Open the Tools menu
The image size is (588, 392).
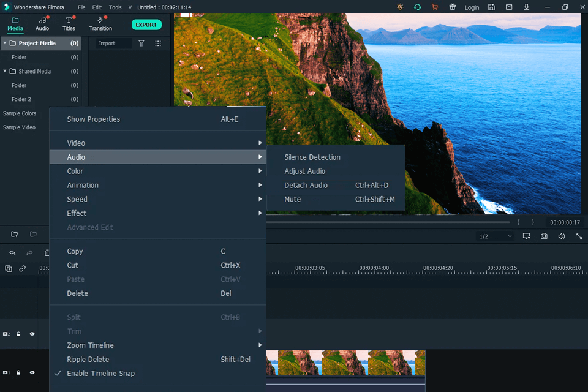pos(115,7)
